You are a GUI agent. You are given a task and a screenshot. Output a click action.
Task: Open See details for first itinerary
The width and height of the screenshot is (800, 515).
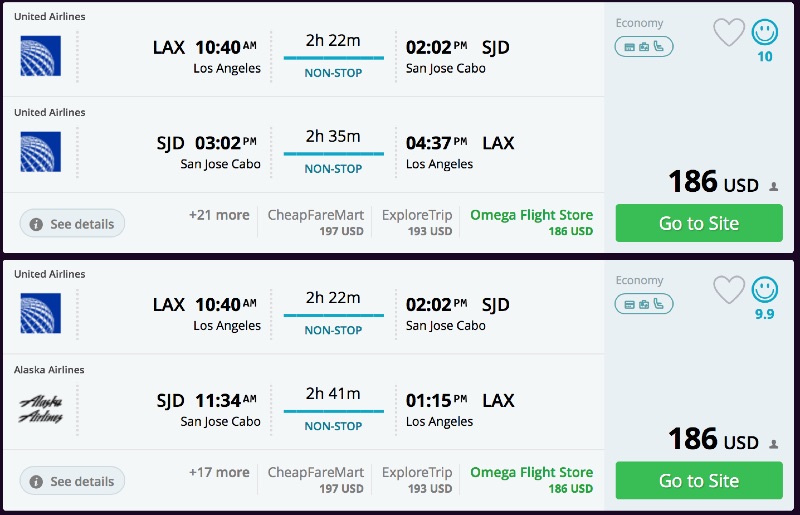(x=72, y=224)
